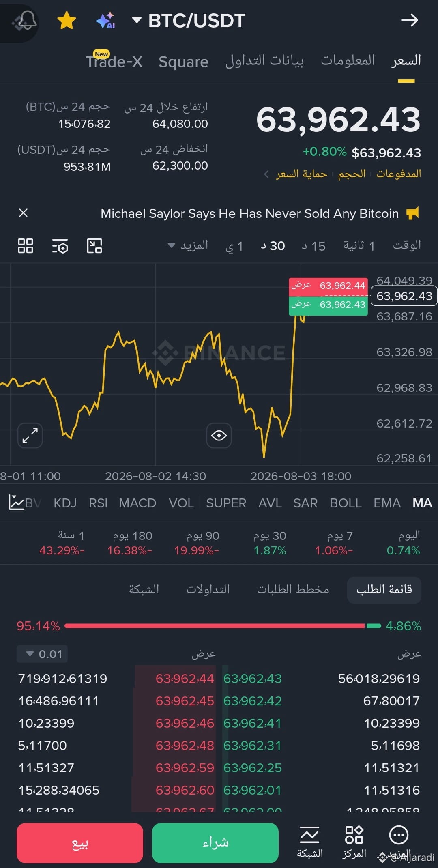Select the 30 د timeframe
438x868 pixels.
(x=273, y=246)
